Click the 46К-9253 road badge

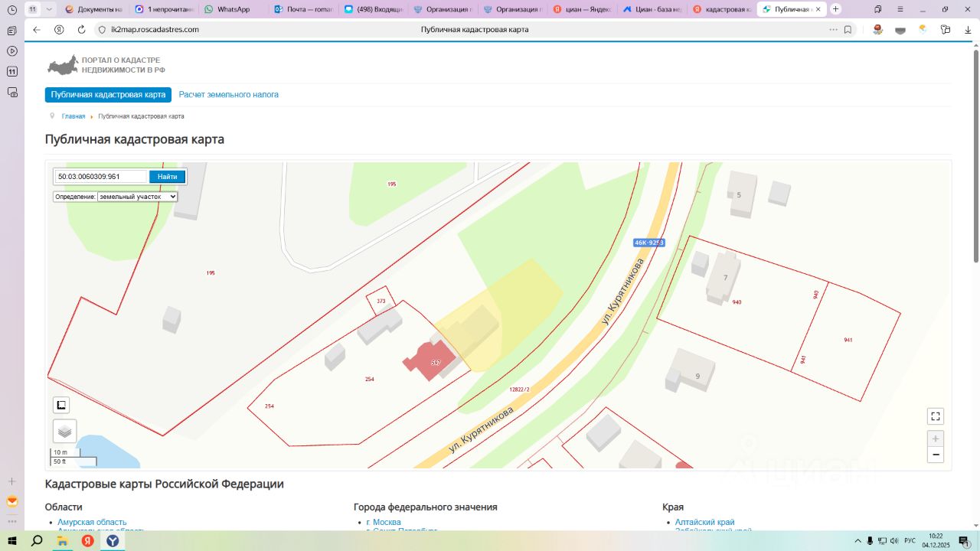pyautogui.click(x=648, y=243)
